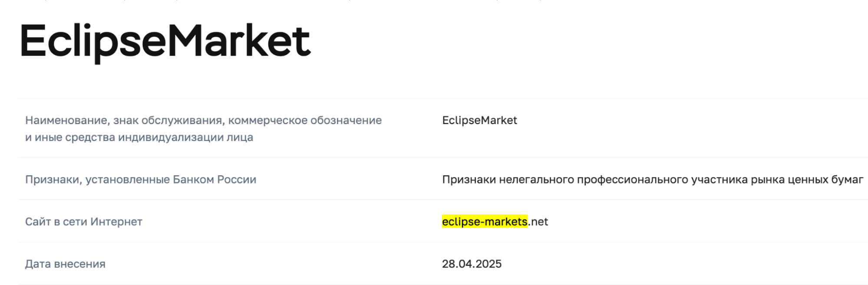Click the phrase "коммерческое обозначение"
The image size is (868, 285).
tap(305, 120)
